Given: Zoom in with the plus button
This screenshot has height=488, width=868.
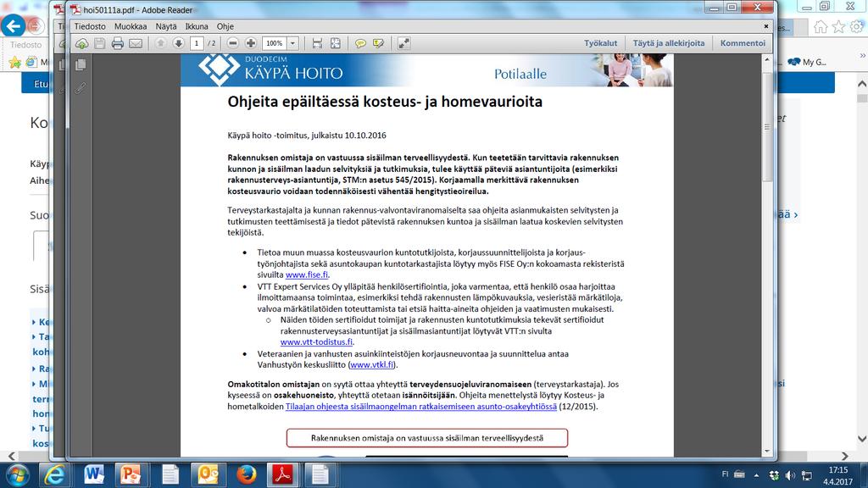Looking at the screenshot, I should (x=251, y=43).
